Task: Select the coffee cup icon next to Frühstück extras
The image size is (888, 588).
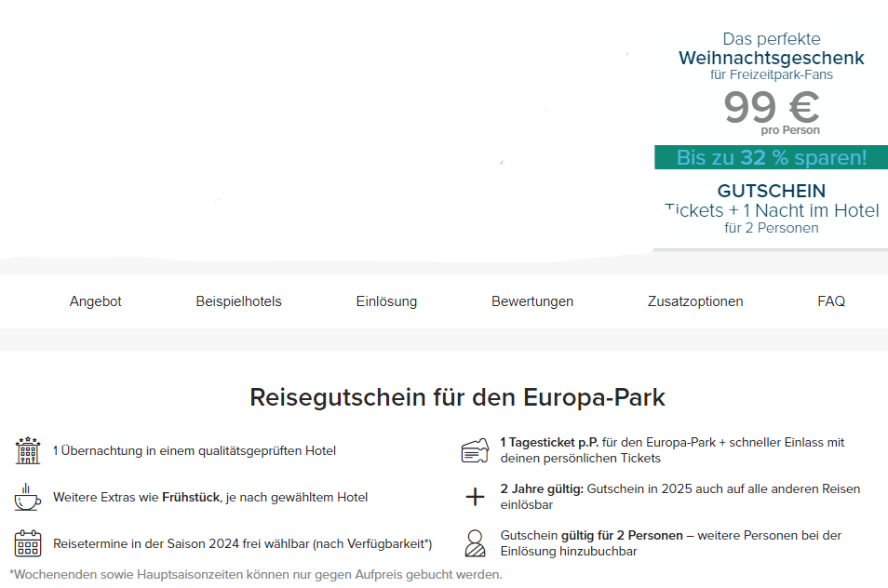Action: point(27,497)
